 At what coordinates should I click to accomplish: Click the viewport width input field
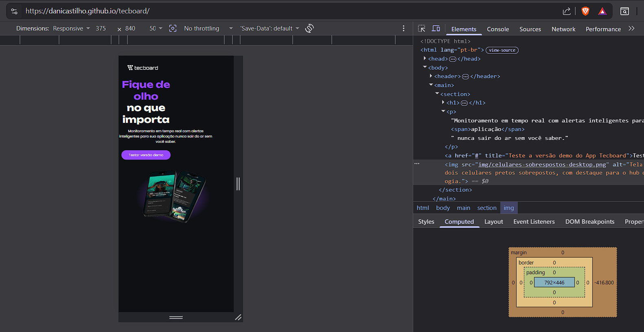[101, 28]
